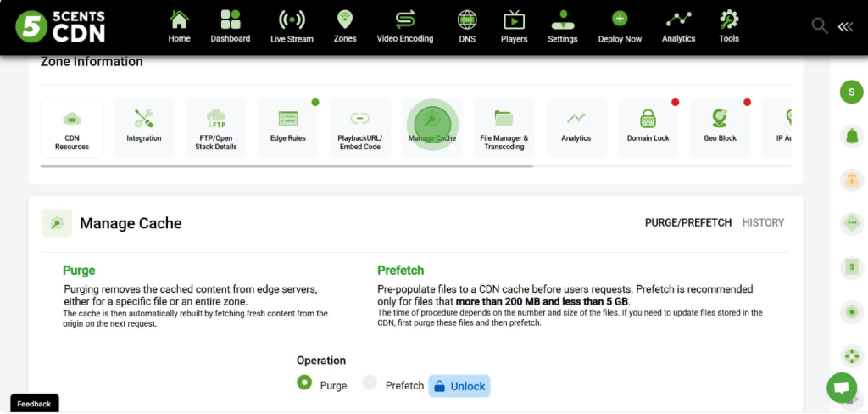This screenshot has width=868, height=414.
Task: Select the Purge operation radio button
Action: (x=304, y=383)
